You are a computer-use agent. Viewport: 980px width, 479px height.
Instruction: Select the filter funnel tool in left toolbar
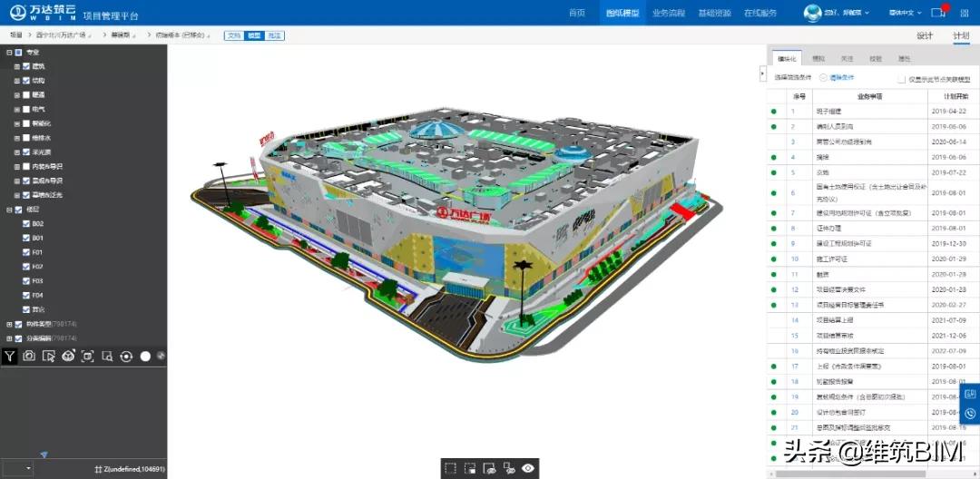9,356
